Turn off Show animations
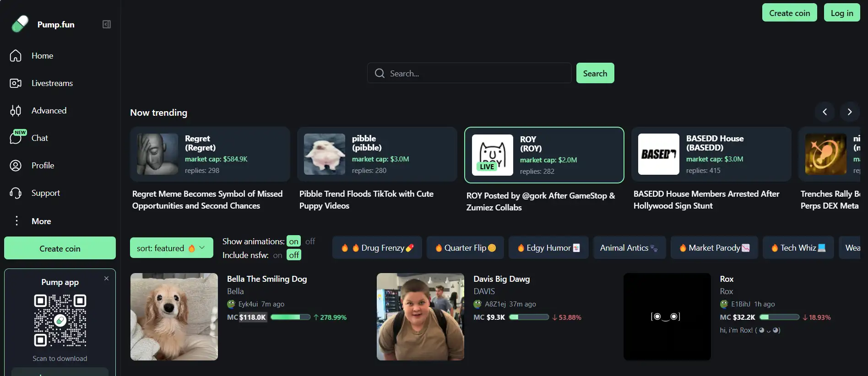Viewport: 868px width, 376px height. tap(310, 242)
